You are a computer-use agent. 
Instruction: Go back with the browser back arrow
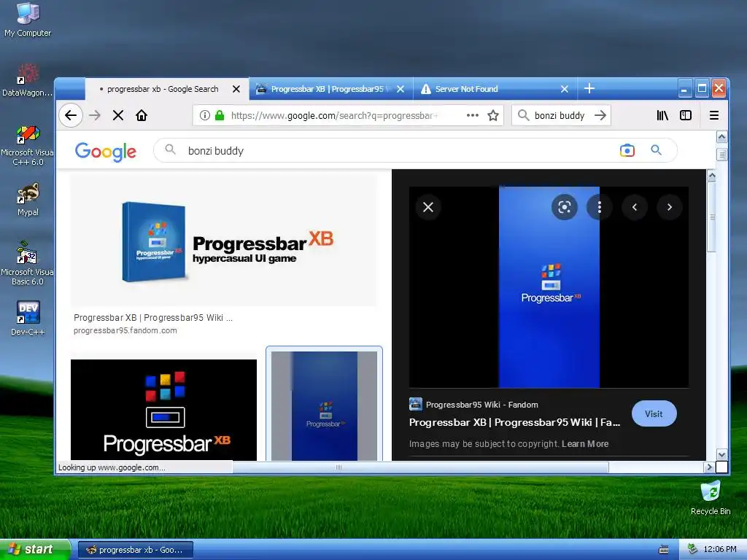click(x=71, y=115)
